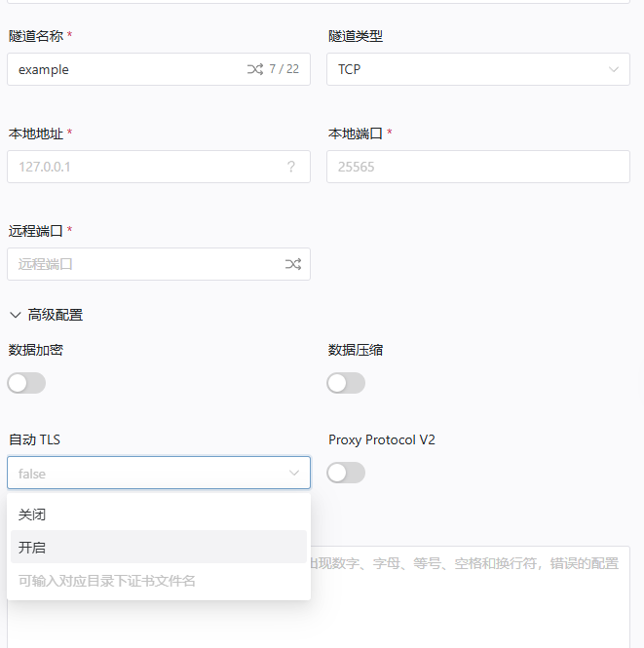Screen dimensions: 644x648
Task: Focus the 本地端口 input field
Action: click(x=478, y=167)
